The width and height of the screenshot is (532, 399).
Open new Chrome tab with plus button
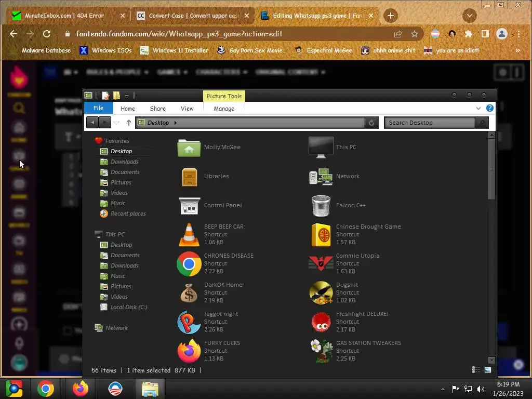point(391,16)
